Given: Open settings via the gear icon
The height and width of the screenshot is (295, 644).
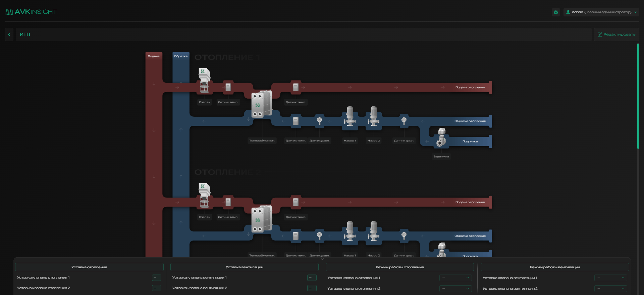Looking at the screenshot, I should pos(556,12).
